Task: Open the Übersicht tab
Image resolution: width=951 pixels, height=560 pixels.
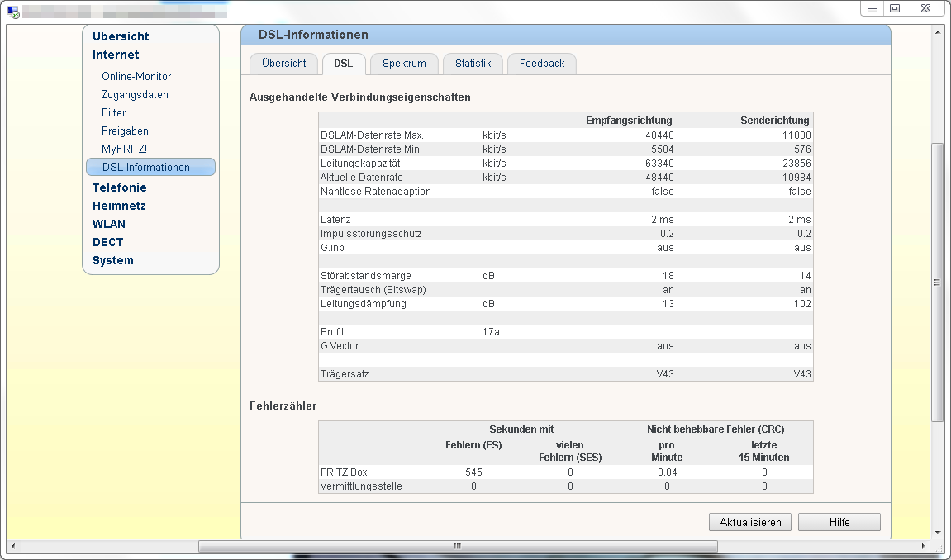Action: click(283, 64)
